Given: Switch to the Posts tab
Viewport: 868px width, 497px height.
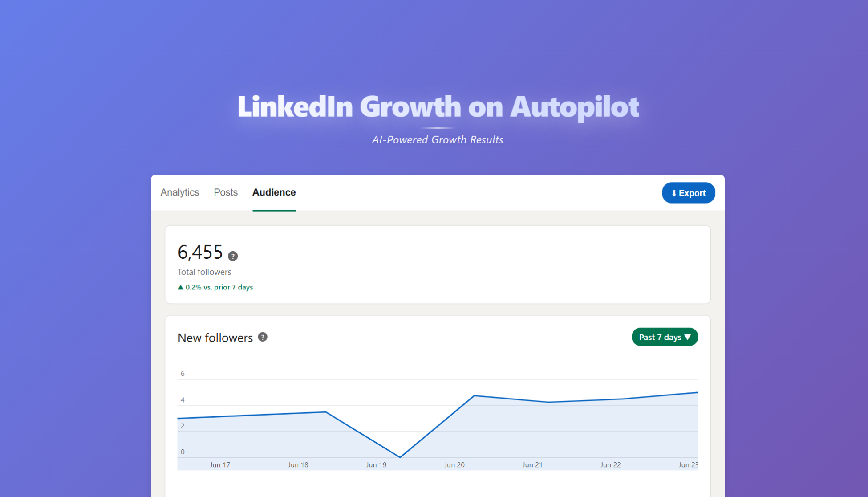Looking at the screenshot, I should click(226, 192).
